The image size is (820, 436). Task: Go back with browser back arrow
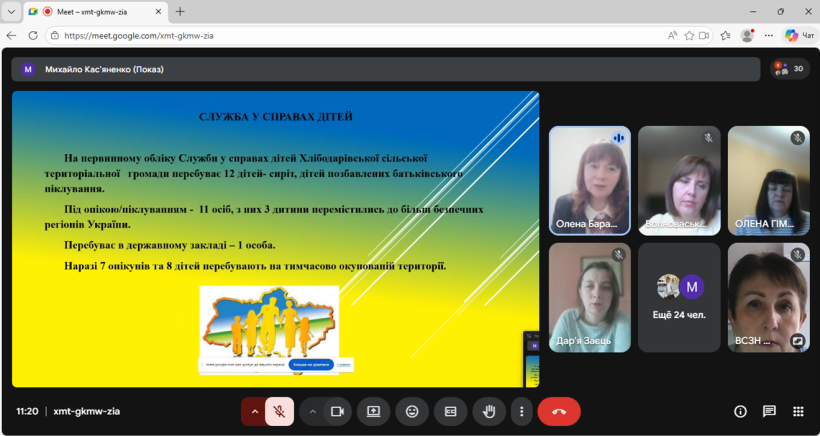coord(12,36)
